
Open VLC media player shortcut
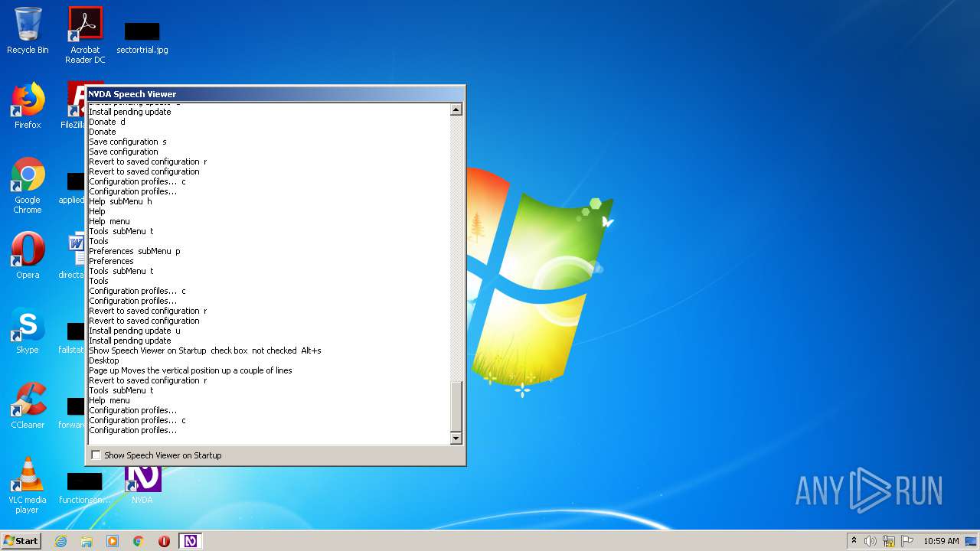pyautogui.click(x=28, y=485)
